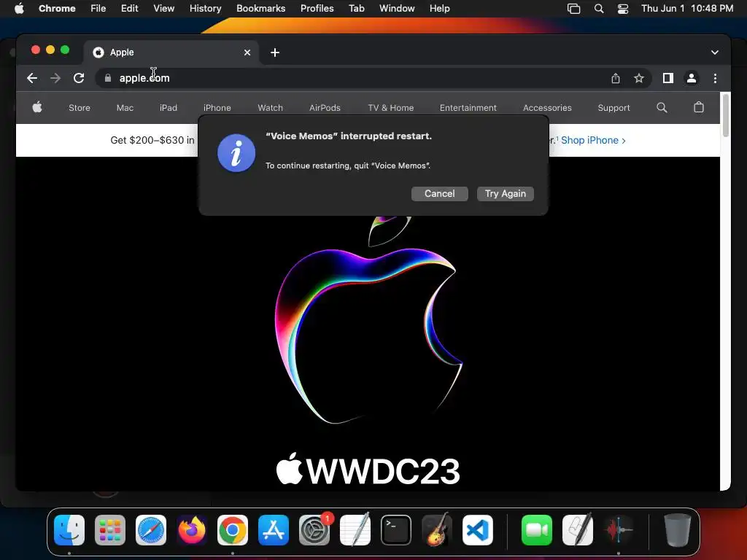Image resolution: width=747 pixels, height=560 pixels.
Task: Go to Mac in Apple navigation
Action: tap(125, 108)
